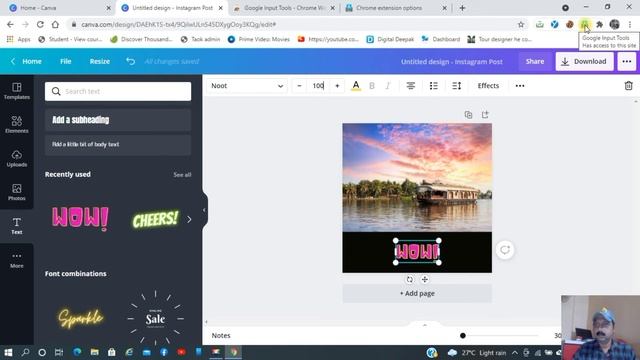Toggle italic formatting
Screen dimensions: 640x360
click(388, 86)
